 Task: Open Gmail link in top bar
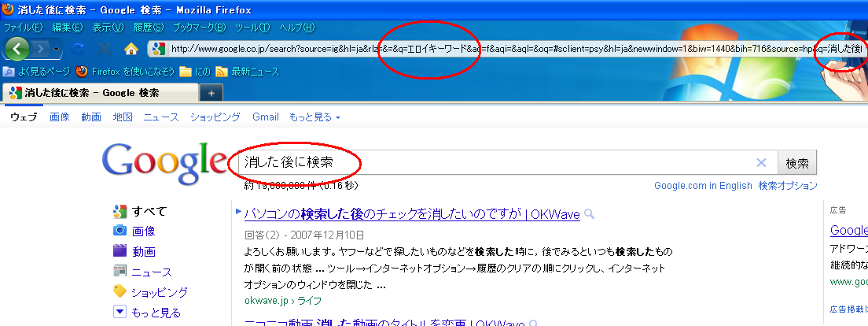(265, 117)
